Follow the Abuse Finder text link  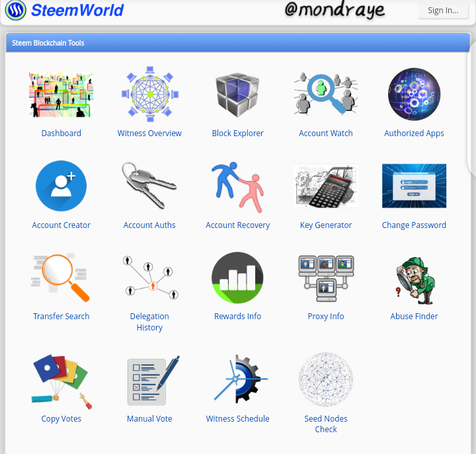click(414, 317)
